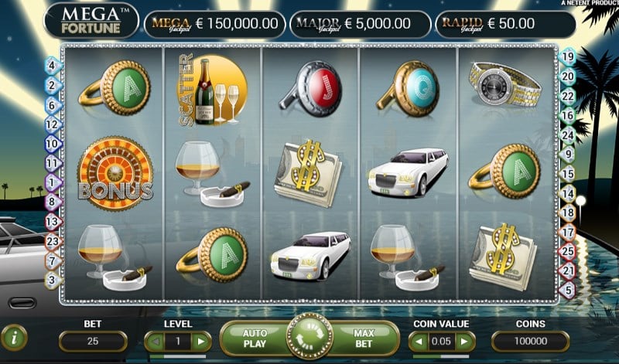Increase the bet level with right arrow
Image resolution: width=619 pixels, height=364 pixels.
pos(201,341)
